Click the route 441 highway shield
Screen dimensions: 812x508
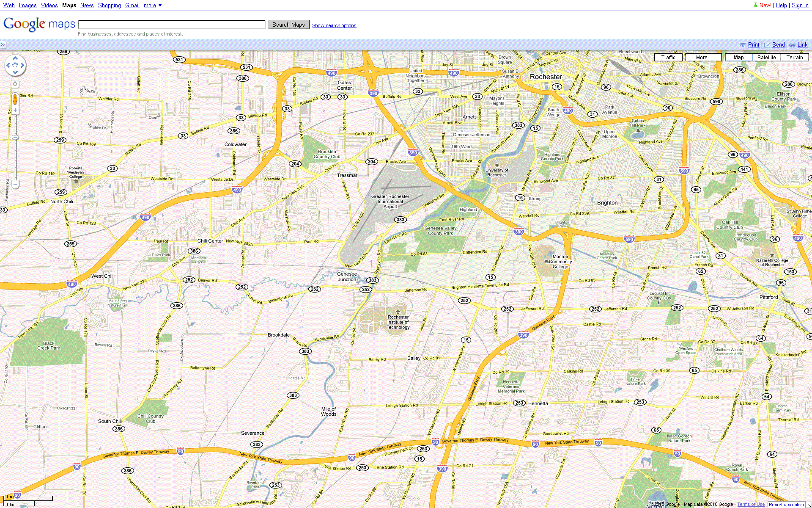coord(744,169)
